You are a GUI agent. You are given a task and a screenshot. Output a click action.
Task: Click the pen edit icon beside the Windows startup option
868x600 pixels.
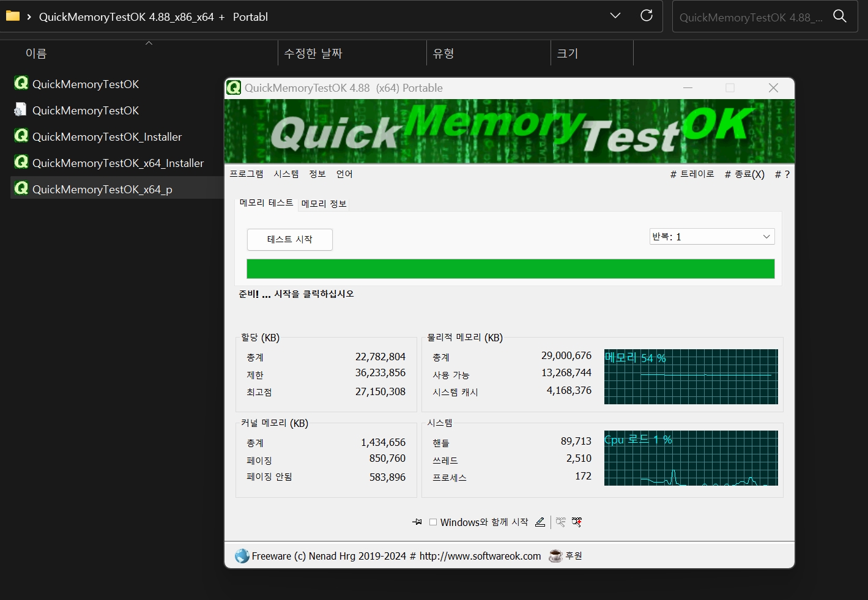(540, 522)
